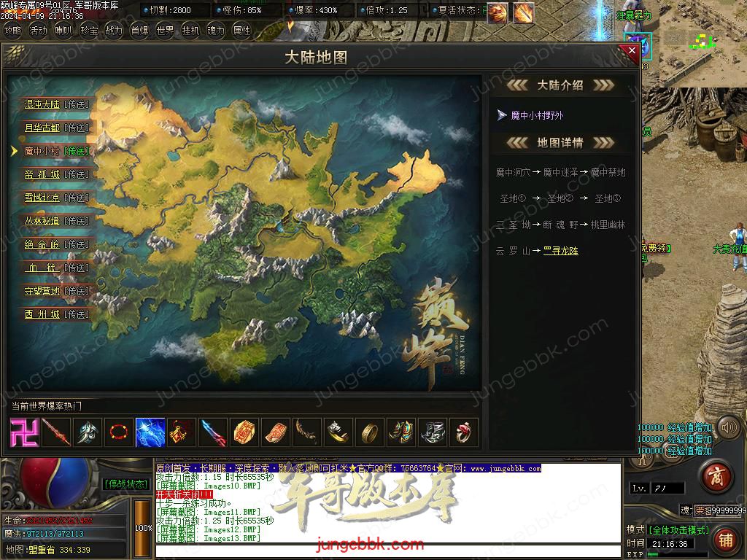Click 魔中洞穴 in map details
The image size is (747, 560).
(x=513, y=172)
